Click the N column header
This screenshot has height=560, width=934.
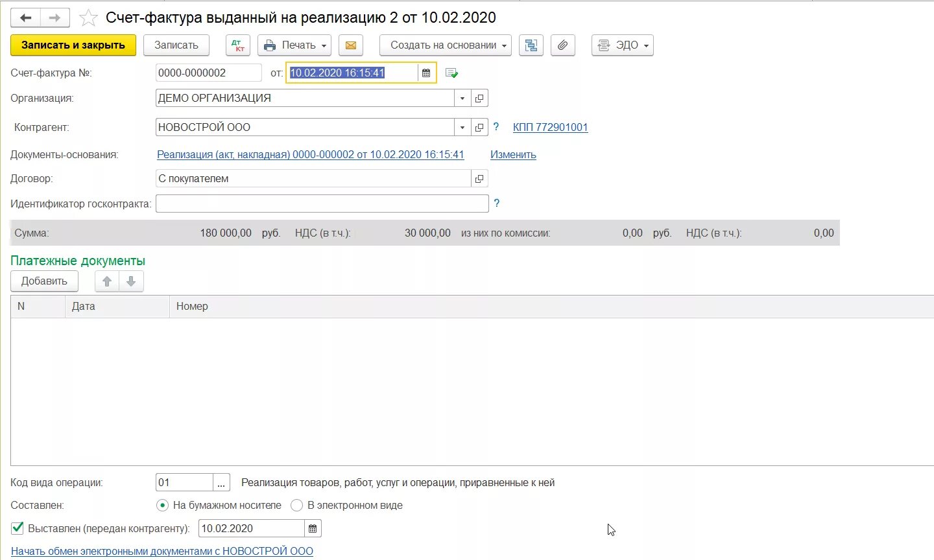point(38,307)
